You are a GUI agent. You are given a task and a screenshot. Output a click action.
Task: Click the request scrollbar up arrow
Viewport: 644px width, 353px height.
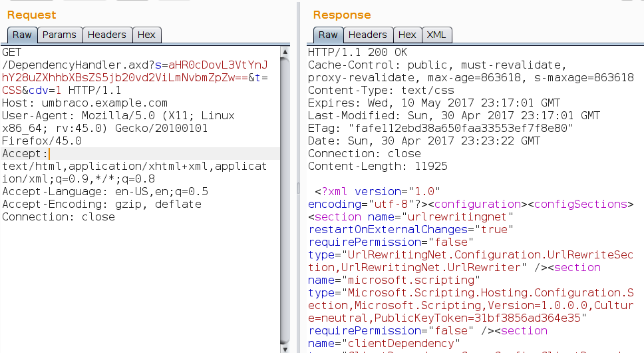[x=285, y=52]
